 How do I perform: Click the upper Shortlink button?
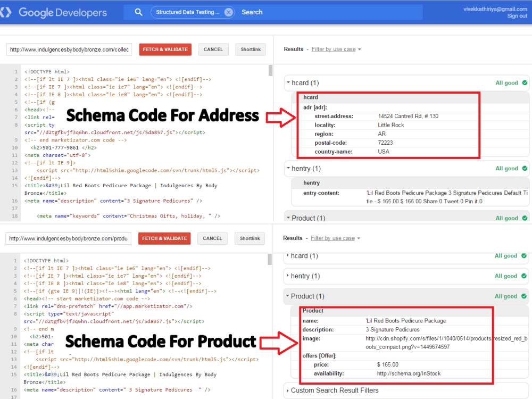(x=251, y=49)
